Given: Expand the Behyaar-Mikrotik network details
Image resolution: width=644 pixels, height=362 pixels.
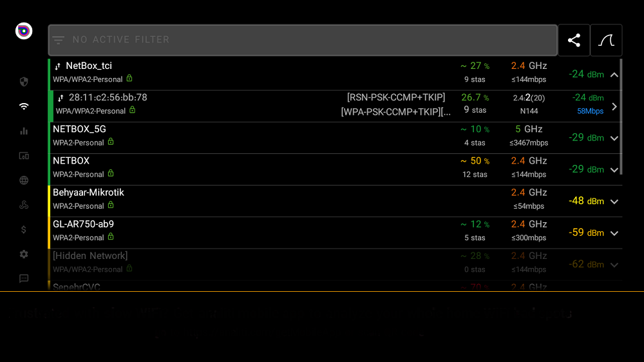Looking at the screenshot, I should (x=614, y=202).
